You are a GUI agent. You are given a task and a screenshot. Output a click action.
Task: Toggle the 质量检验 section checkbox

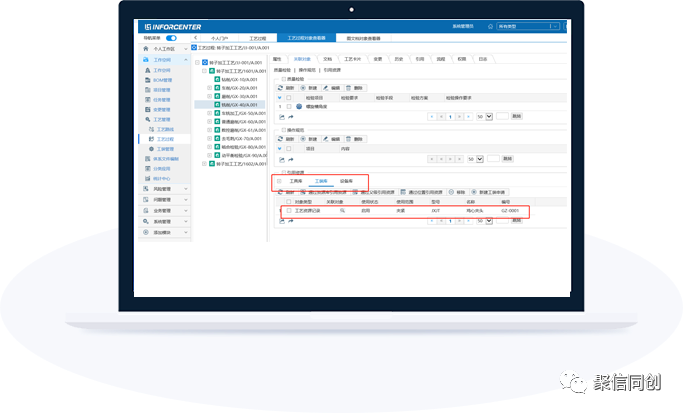284,79
